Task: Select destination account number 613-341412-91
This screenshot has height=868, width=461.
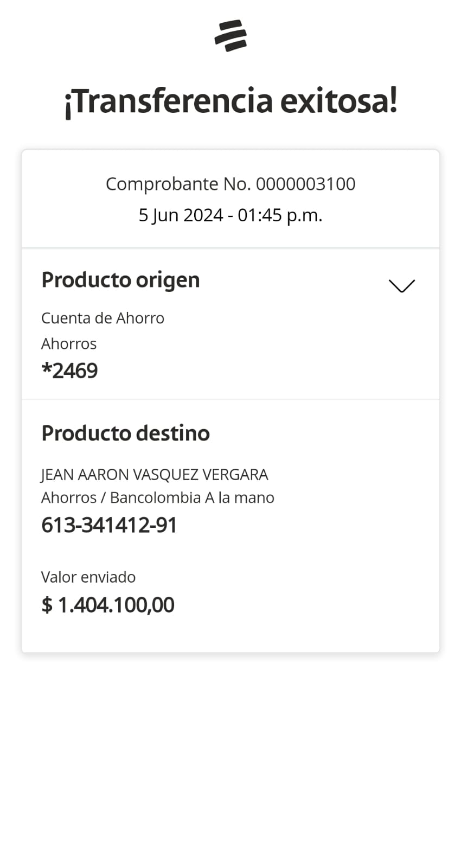Action: (x=109, y=525)
